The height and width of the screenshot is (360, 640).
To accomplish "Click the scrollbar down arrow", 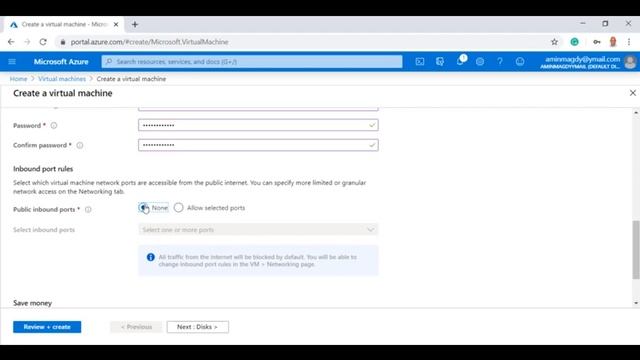I will 636,303.
